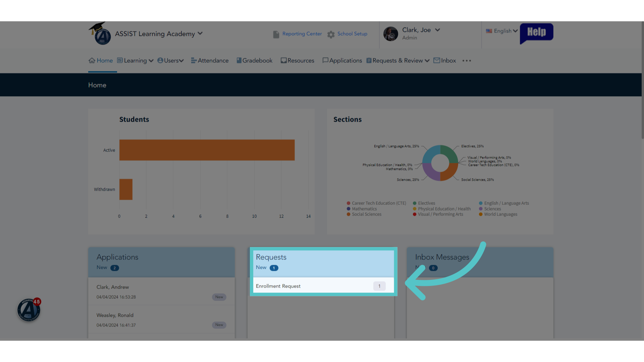Click the ASSIST Learning Academy graduation cap logo
Screen dimensions: 644x362
[100, 34]
